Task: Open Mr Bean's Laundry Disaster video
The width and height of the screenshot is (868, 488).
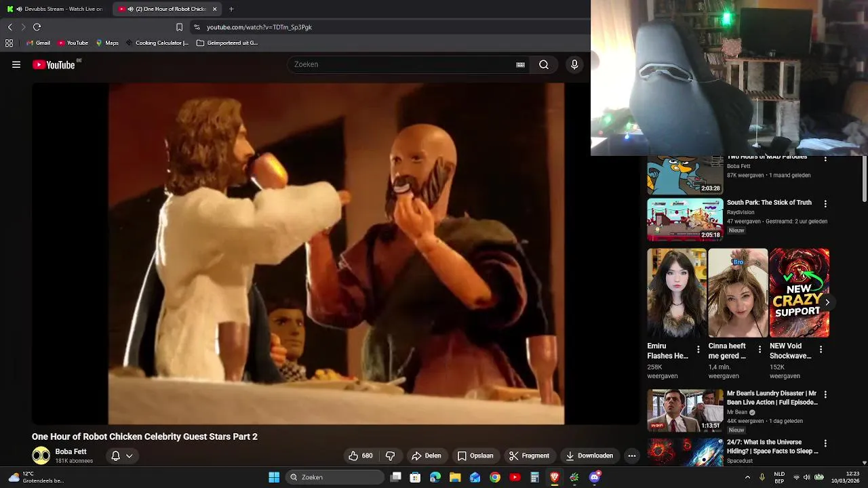Action: (685, 411)
